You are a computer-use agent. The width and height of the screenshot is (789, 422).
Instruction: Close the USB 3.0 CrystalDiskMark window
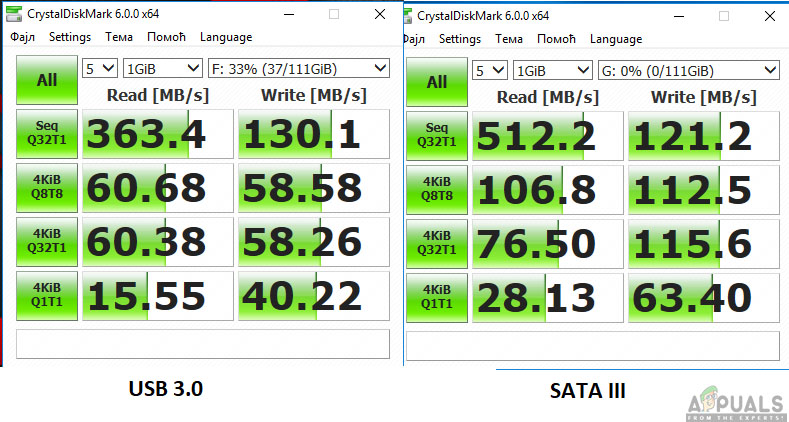pos(380,14)
